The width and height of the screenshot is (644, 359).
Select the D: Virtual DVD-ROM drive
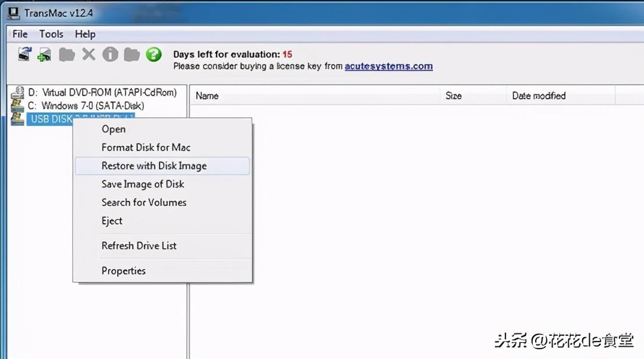point(102,93)
